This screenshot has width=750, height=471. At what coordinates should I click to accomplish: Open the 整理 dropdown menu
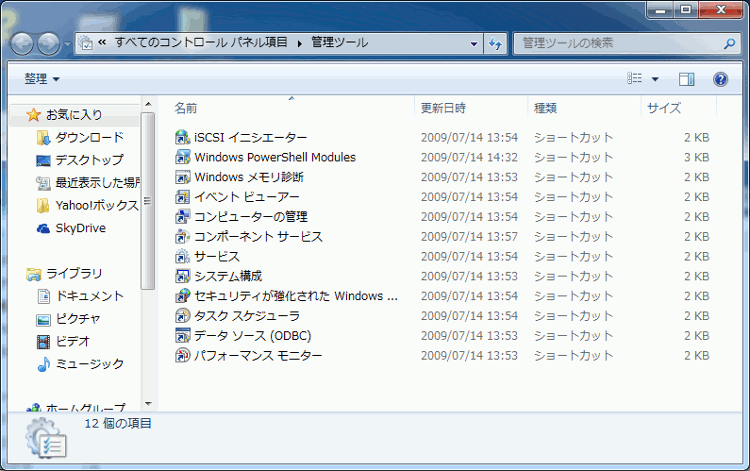(42, 79)
